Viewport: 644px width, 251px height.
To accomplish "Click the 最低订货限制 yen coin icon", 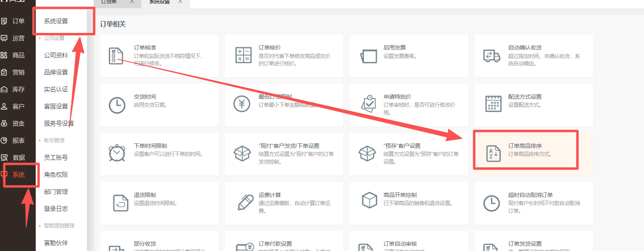I will [x=242, y=104].
